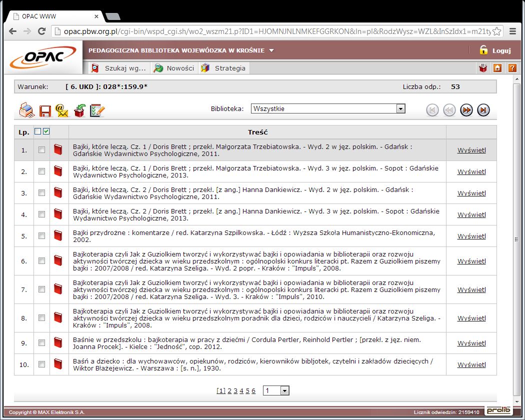Click the prolib logo in footer

[x=499, y=410]
